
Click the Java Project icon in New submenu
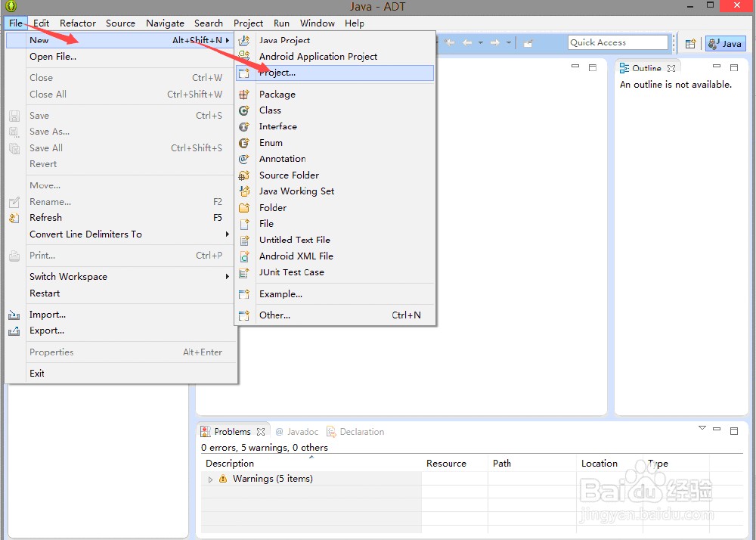click(244, 41)
